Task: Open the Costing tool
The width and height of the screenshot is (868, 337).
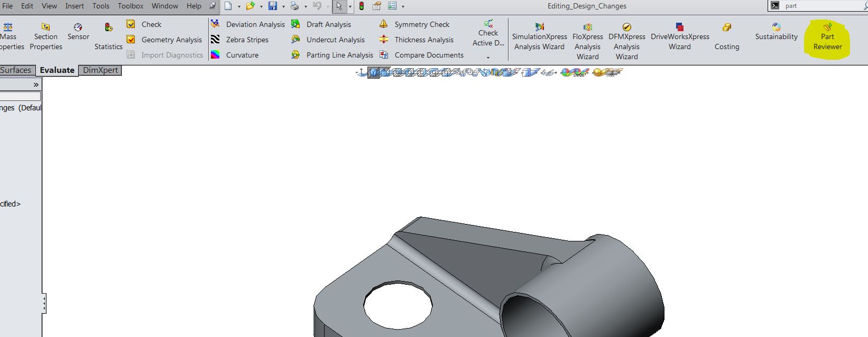Action: (727, 36)
